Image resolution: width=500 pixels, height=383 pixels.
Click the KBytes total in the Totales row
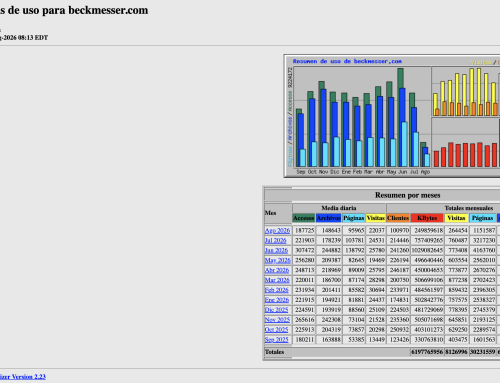pyautogui.click(x=427, y=352)
